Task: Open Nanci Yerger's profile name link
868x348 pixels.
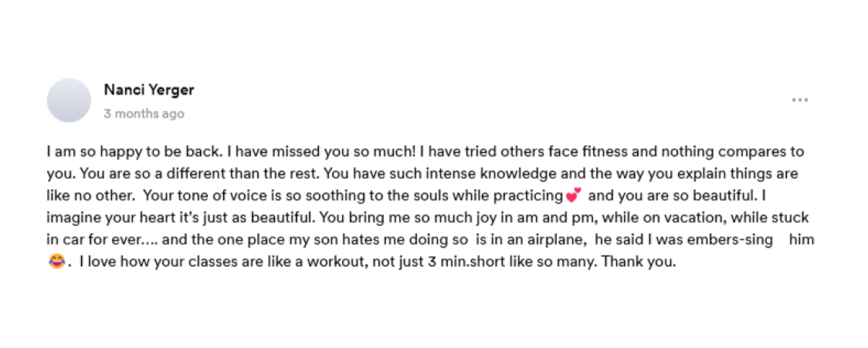Action: [x=148, y=90]
